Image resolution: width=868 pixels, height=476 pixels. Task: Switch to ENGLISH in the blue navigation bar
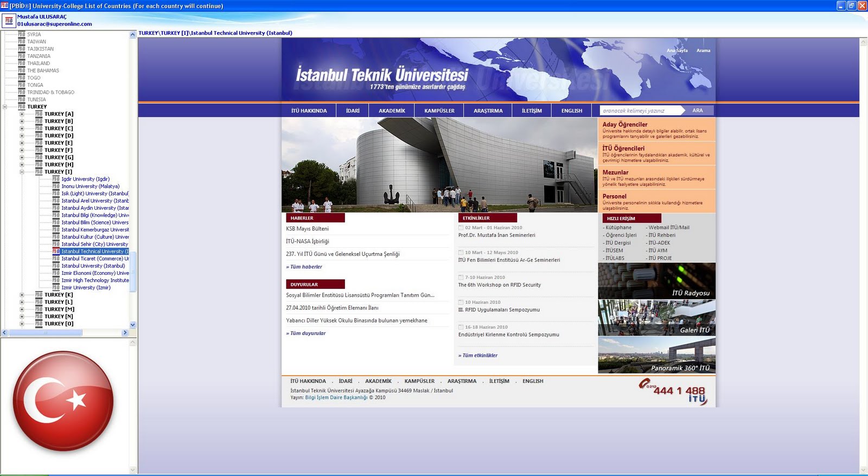(x=572, y=111)
